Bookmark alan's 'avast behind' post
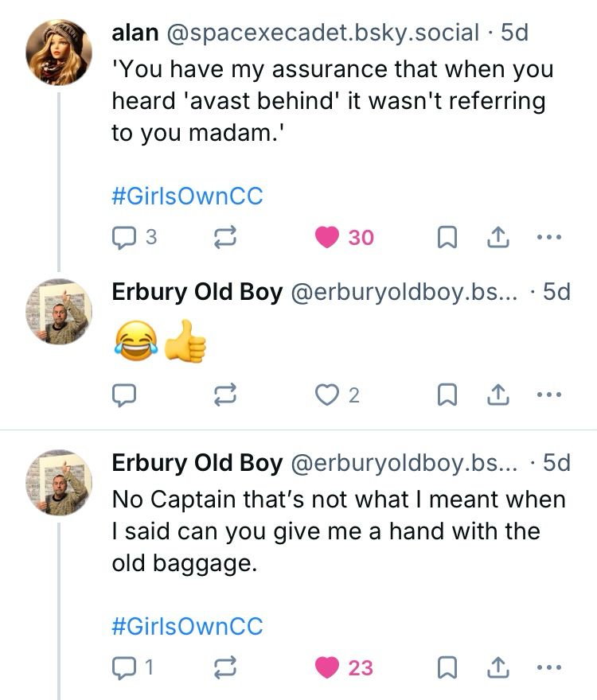Image resolution: width=597 pixels, height=700 pixels. pos(448,237)
